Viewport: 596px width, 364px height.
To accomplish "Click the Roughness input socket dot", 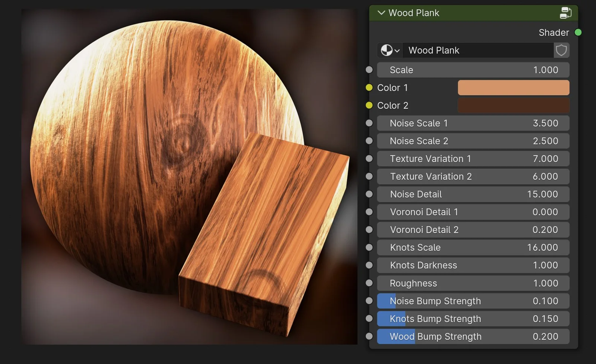I will 369,283.
